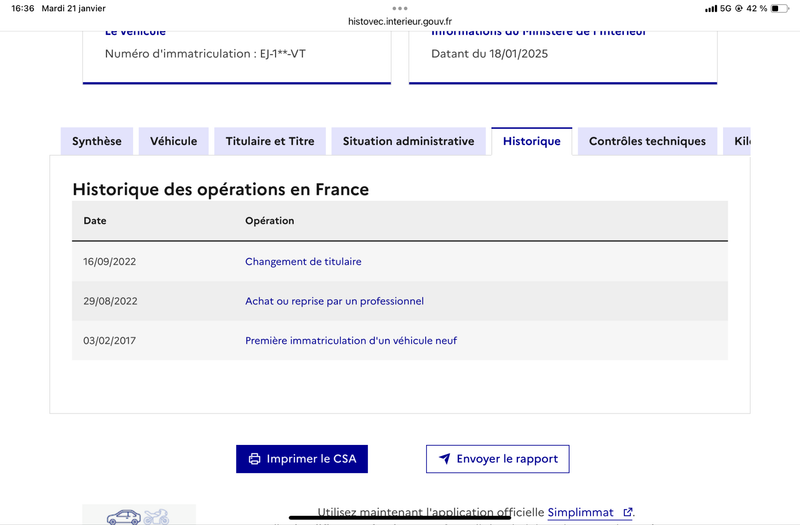The width and height of the screenshot is (800, 525).
Task: Click the Changement de titulaire operation row
Action: click(x=400, y=261)
